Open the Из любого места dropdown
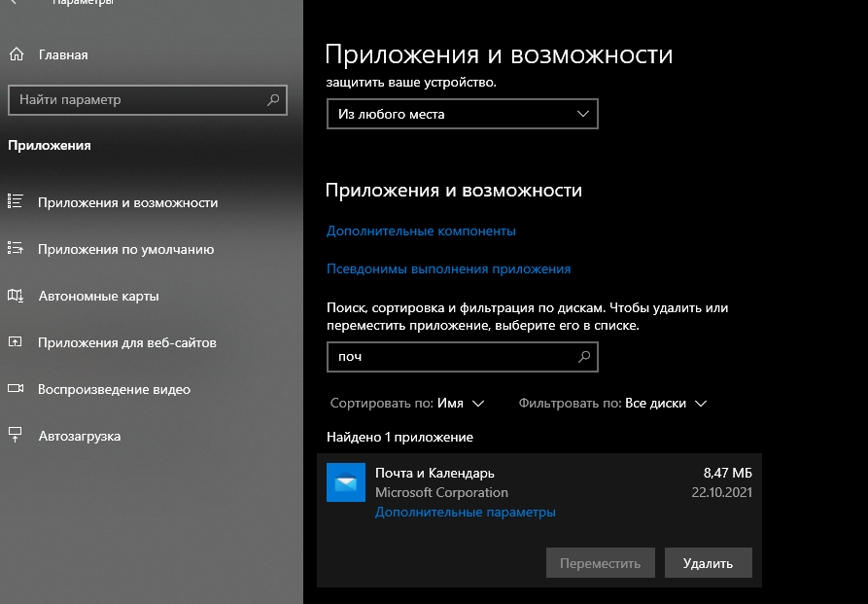Screen dimensions: 868x604 coord(462,114)
